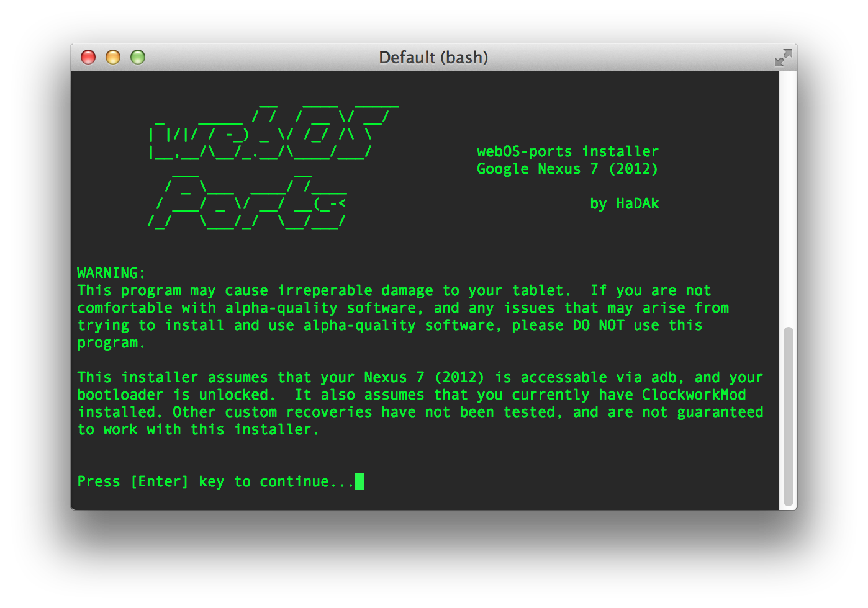Click the Ports ASCII art logo

[x=247, y=202]
